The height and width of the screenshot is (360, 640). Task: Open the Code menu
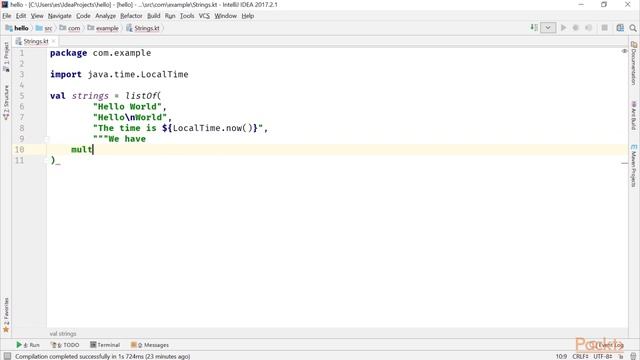click(x=83, y=16)
